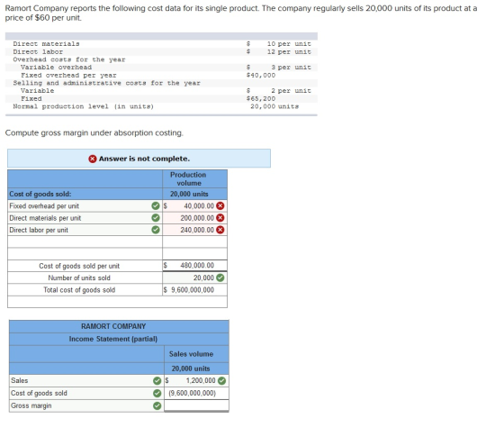The width and height of the screenshot is (504, 446).
Task: Click red X icon beside 200,000.00 value
Action: [220, 218]
